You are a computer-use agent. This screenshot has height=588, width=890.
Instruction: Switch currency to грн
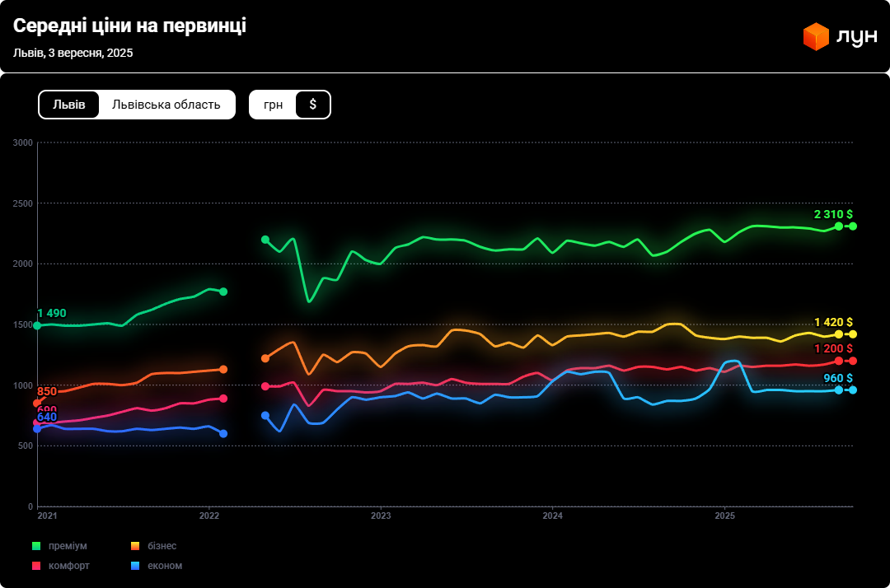[x=274, y=105]
